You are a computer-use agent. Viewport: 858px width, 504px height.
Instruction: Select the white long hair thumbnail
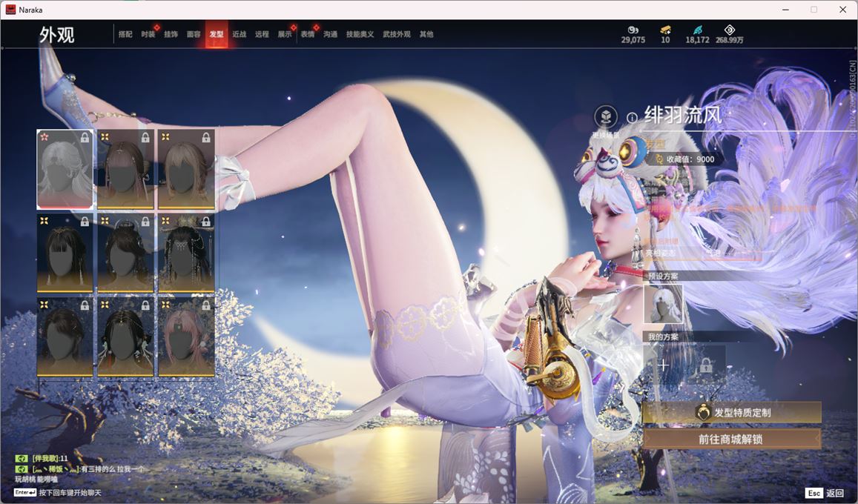(x=65, y=170)
